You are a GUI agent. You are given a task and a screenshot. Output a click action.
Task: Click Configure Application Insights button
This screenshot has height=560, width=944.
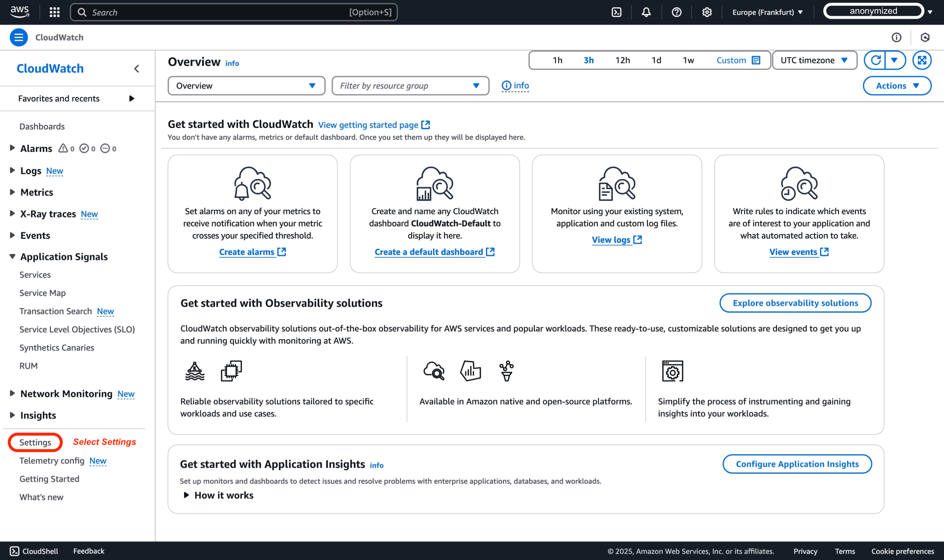[797, 464]
